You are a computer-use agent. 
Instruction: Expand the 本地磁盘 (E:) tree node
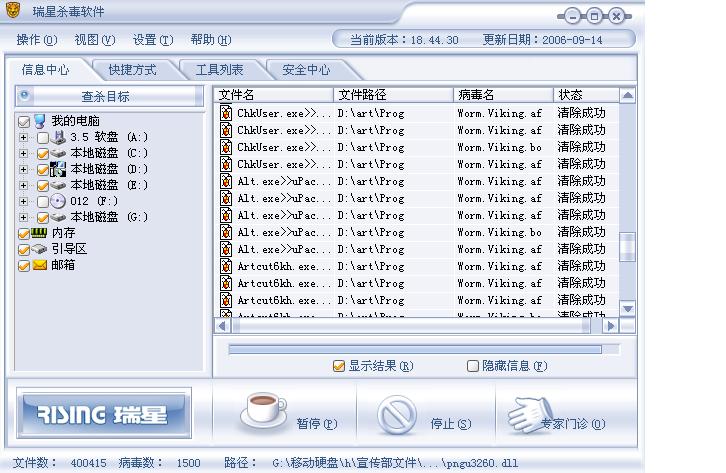pyautogui.click(x=24, y=185)
